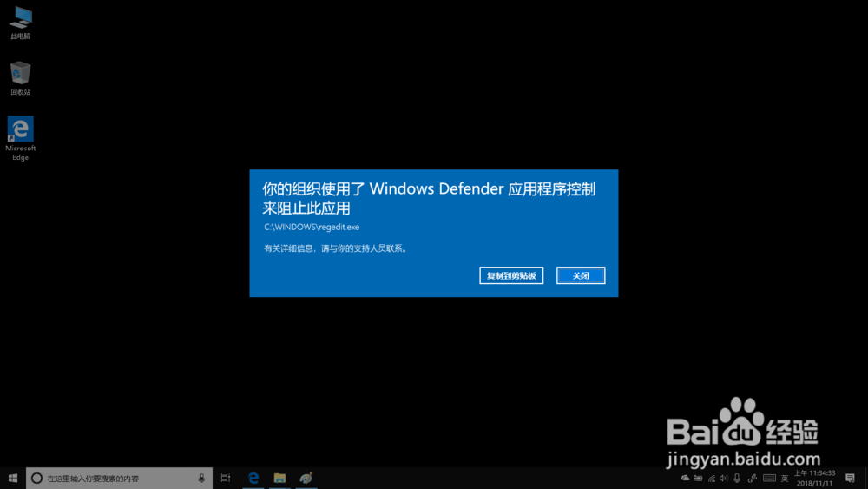This screenshot has width=868, height=489.
Task: Click the Cortana circle icon
Action: tap(36, 478)
